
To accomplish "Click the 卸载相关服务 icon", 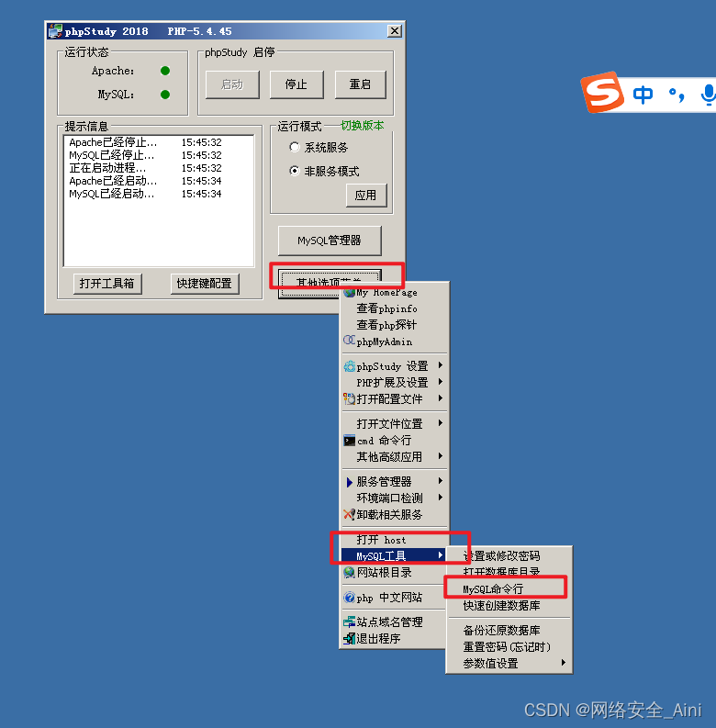I will [x=349, y=514].
